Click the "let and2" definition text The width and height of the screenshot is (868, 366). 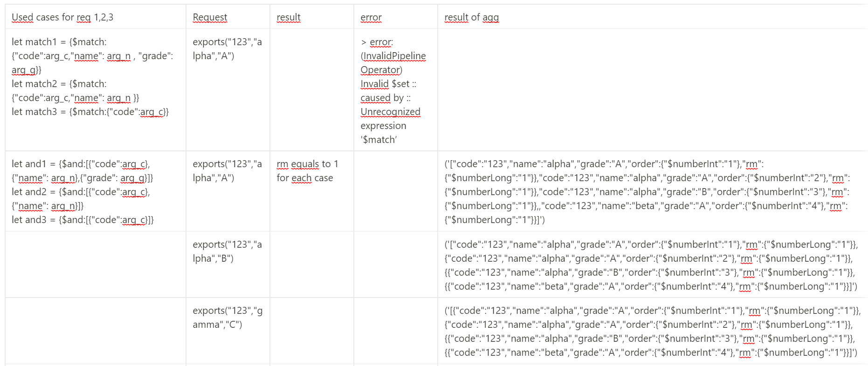81,192
